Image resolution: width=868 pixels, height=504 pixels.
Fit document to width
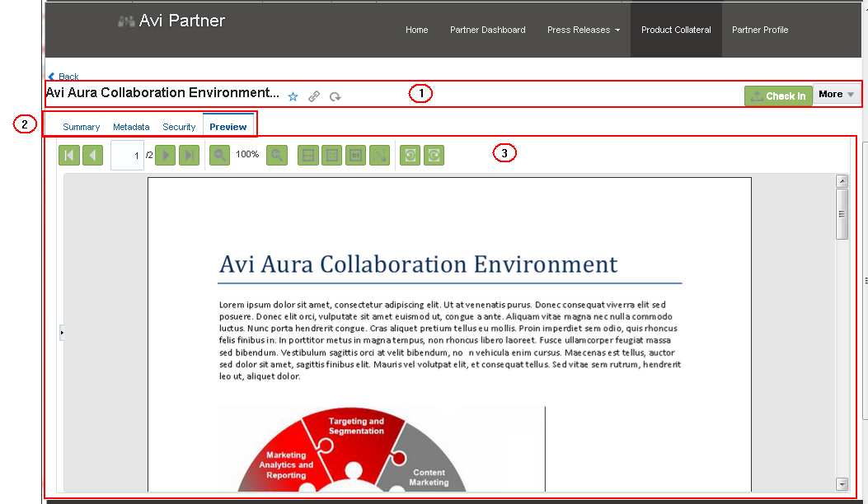pyautogui.click(x=308, y=156)
